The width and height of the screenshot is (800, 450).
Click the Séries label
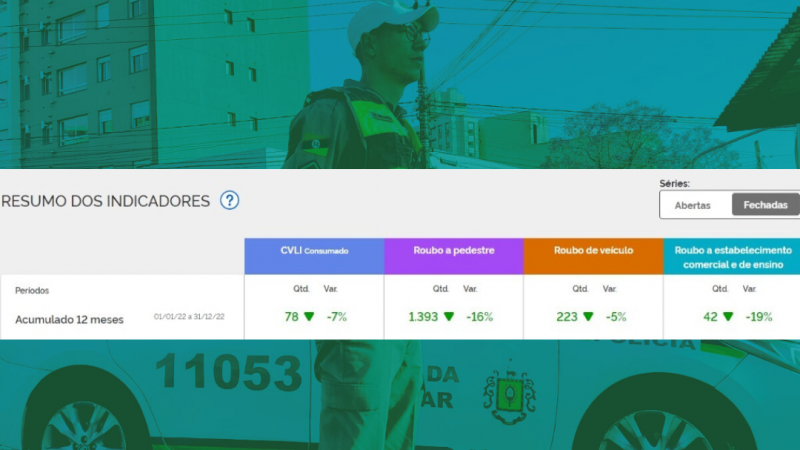(x=674, y=184)
